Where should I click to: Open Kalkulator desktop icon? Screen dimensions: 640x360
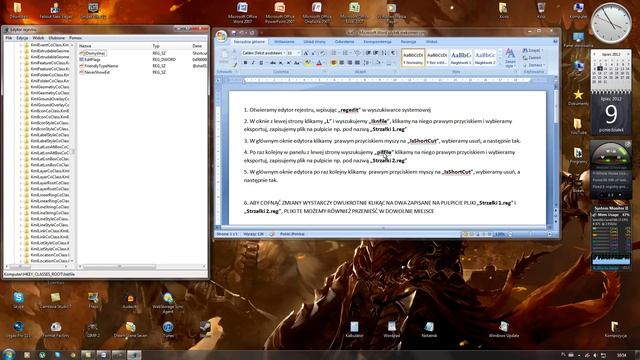click(x=354, y=329)
